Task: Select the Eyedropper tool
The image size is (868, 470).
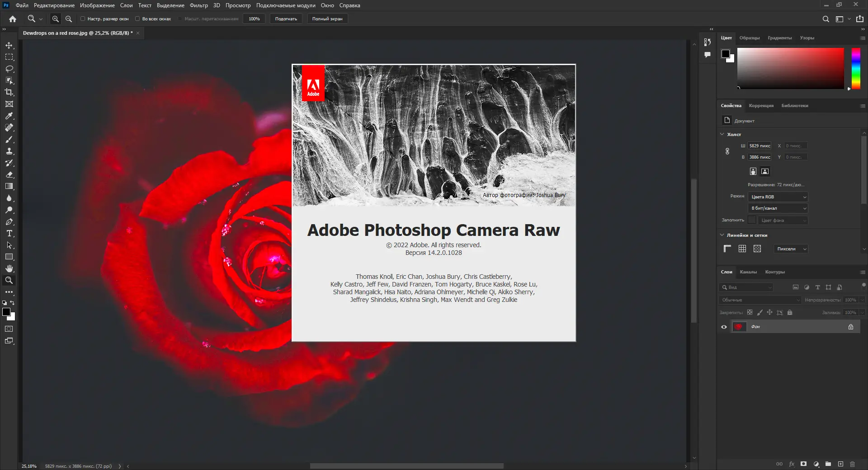Action: coord(9,116)
